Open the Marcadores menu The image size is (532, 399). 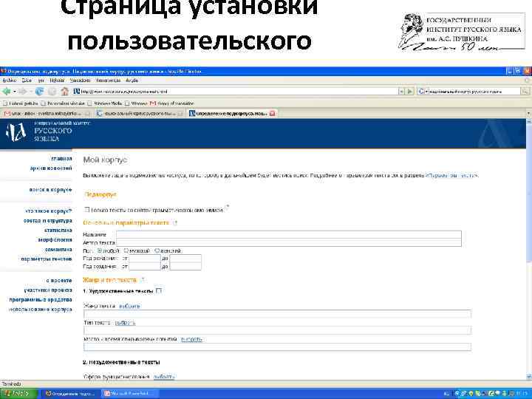pyautogui.click(x=81, y=81)
